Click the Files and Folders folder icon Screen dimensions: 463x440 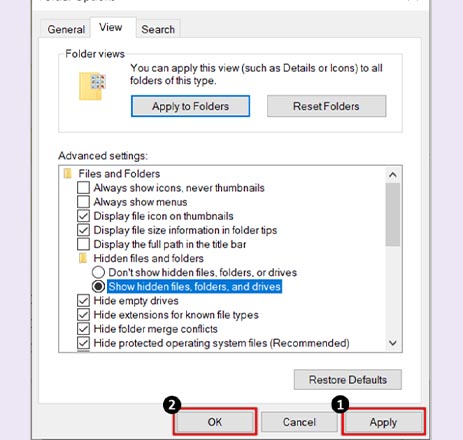click(x=68, y=174)
